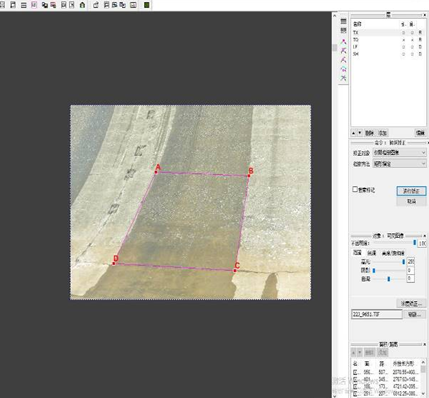Image resolution: width=429 pixels, height=398 pixels.
Task: Switch to the second adjustment tab
Action: point(372,253)
